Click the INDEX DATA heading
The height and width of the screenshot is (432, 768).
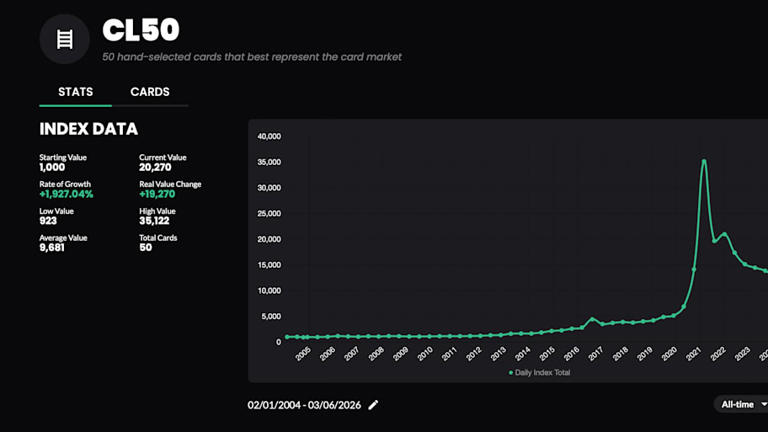pos(88,129)
